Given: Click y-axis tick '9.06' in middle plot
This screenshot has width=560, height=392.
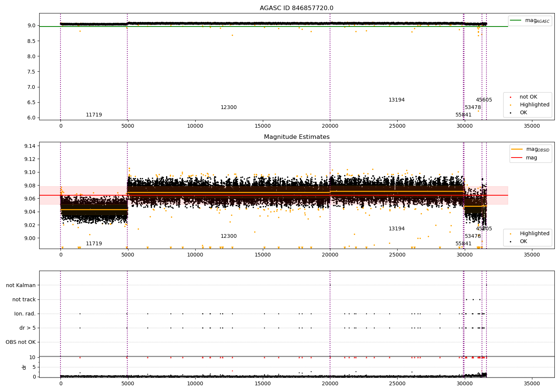Looking at the screenshot, I should 30,199.
